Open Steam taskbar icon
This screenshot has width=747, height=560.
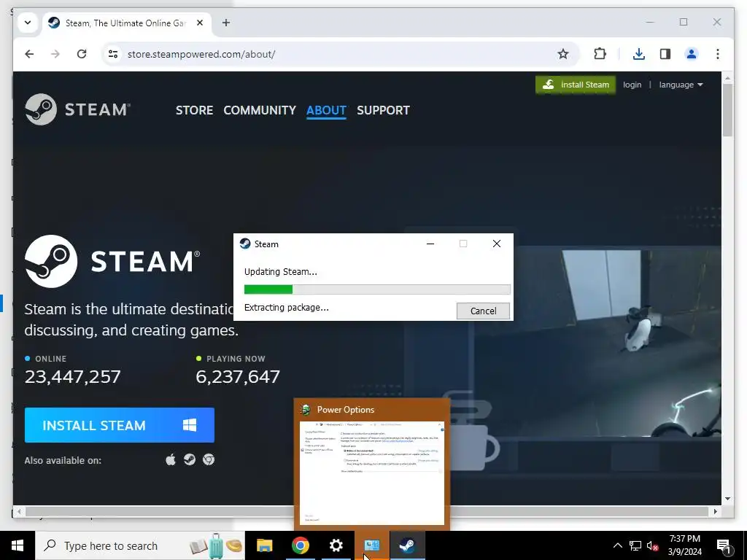click(x=407, y=545)
